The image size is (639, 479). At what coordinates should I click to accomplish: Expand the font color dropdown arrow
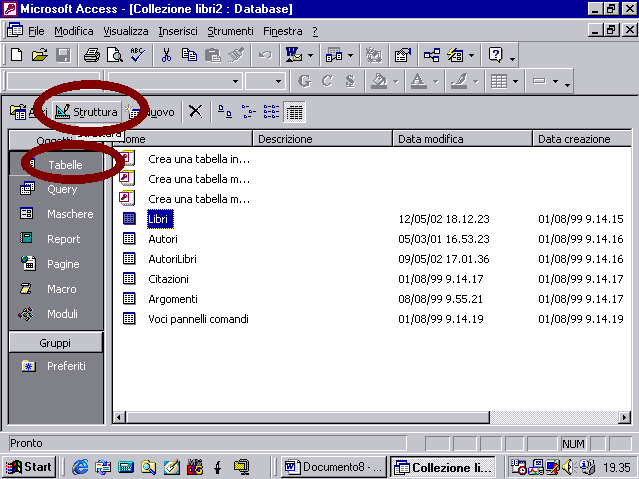(436, 82)
